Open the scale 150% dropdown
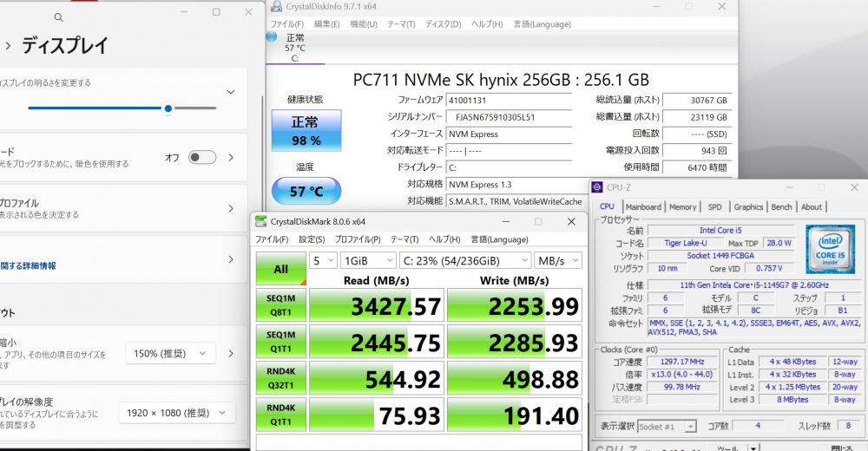868x451 pixels. coord(170,354)
